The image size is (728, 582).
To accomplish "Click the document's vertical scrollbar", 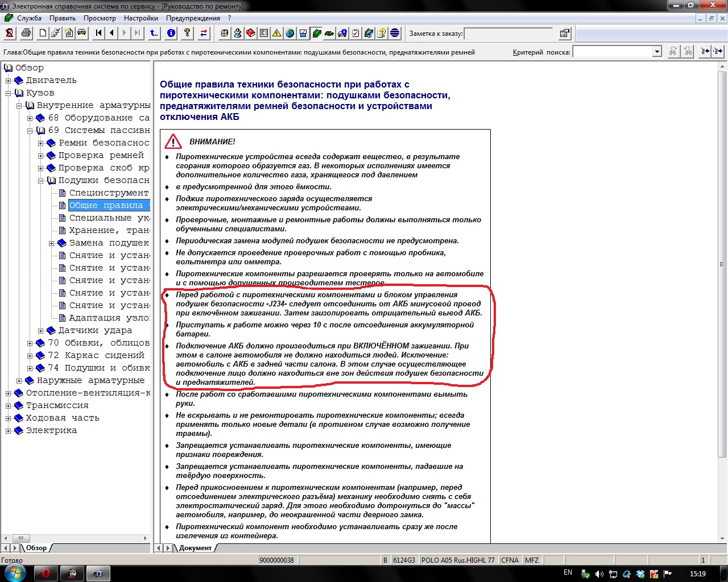I will (x=722, y=284).
